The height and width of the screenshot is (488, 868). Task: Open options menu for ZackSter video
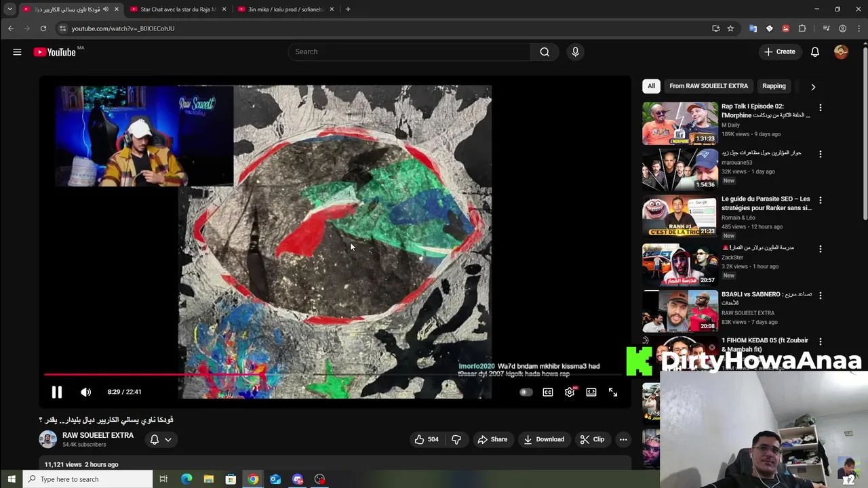coord(820,249)
